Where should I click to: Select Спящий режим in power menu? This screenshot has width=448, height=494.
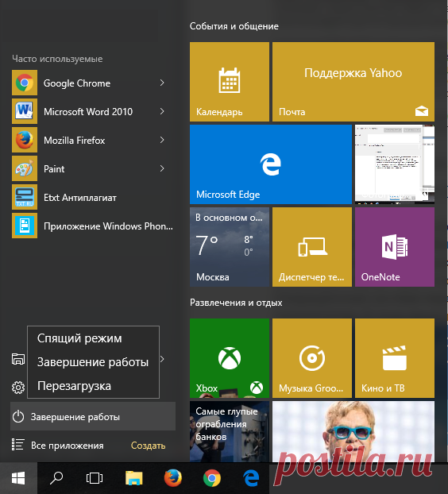[x=79, y=338]
